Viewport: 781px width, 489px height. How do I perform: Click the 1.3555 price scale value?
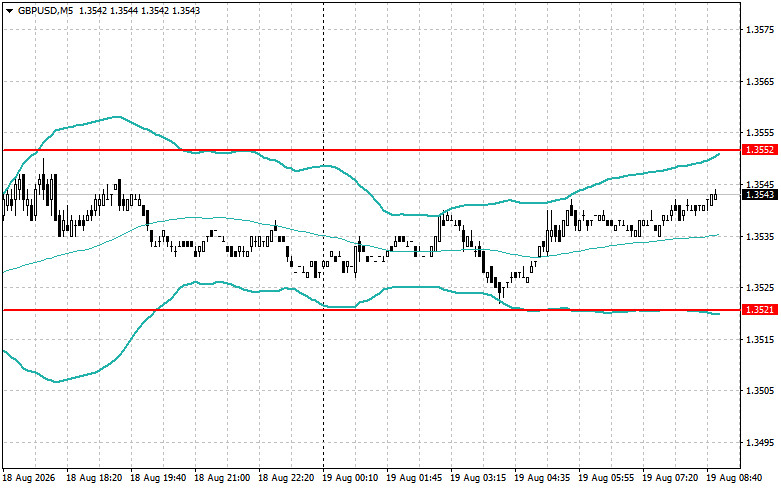pyautogui.click(x=760, y=132)
